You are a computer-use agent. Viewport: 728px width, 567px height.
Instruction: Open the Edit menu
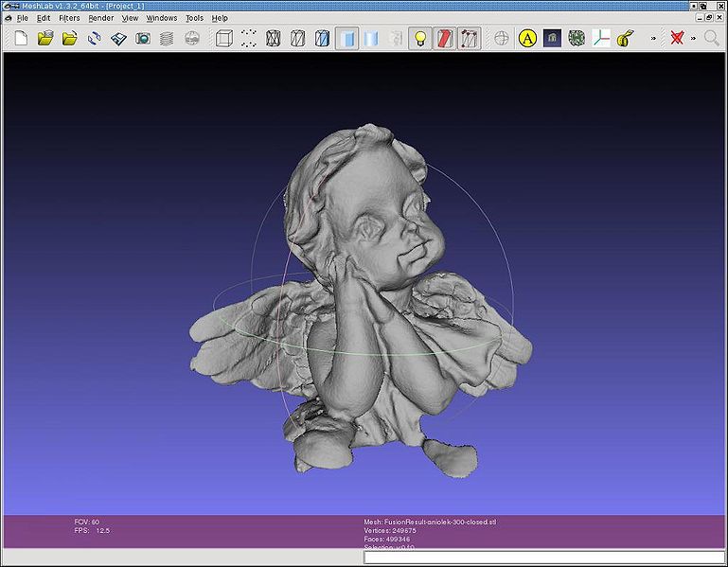point(44,18)
